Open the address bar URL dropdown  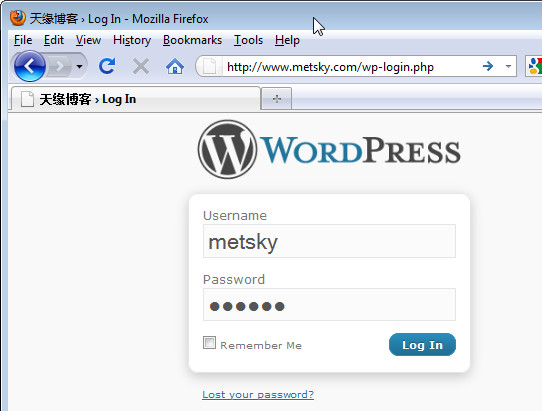[x=508, y=66]
